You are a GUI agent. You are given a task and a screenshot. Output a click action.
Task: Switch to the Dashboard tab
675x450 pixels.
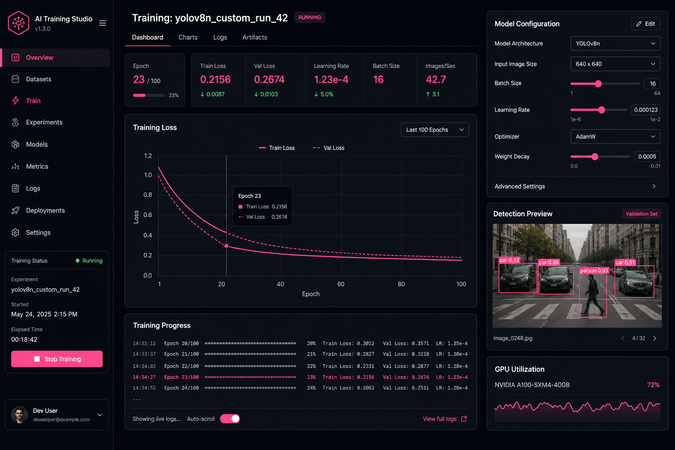click(147, 37)
